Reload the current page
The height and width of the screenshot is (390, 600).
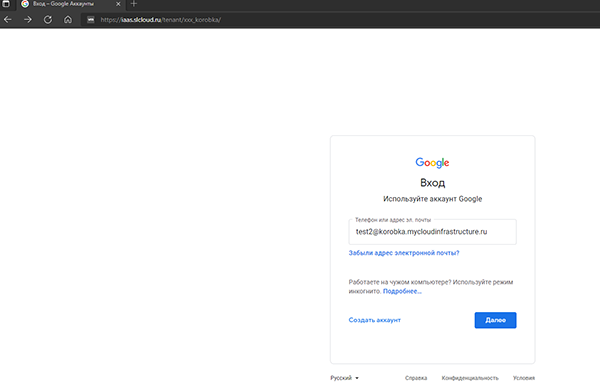click(48, 20)
